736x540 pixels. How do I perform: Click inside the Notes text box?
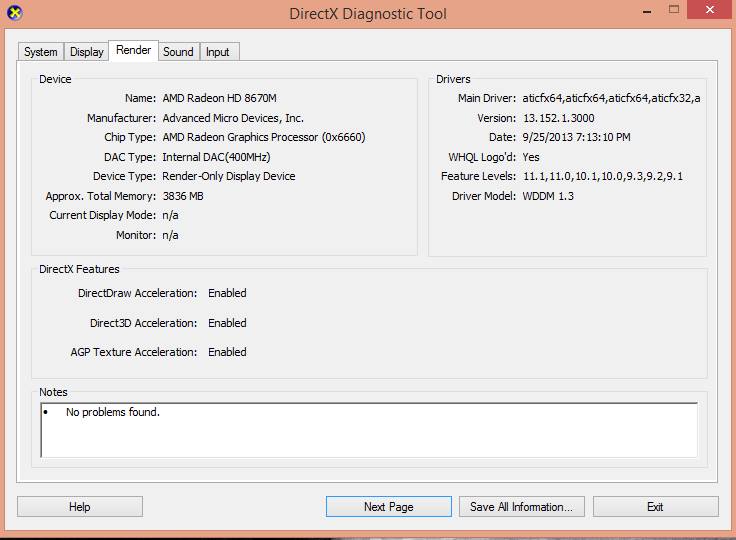(369, 430)
